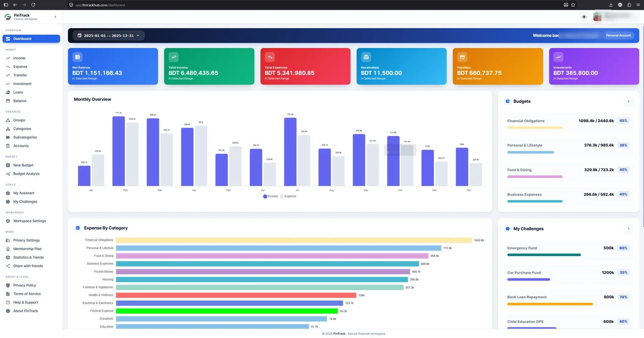Screen dimensions: 644x338
Task: Open the Terms of Service link
Action: [x=27, y=294]
